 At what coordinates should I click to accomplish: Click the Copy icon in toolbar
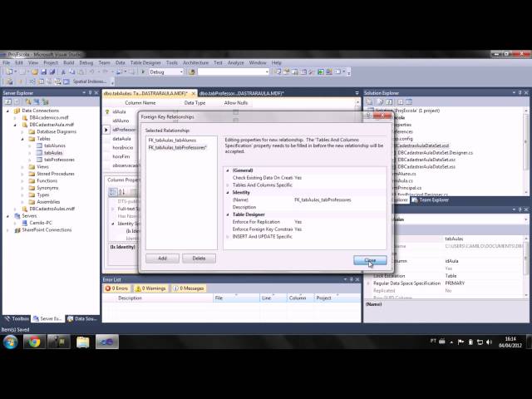click(72, 72)
